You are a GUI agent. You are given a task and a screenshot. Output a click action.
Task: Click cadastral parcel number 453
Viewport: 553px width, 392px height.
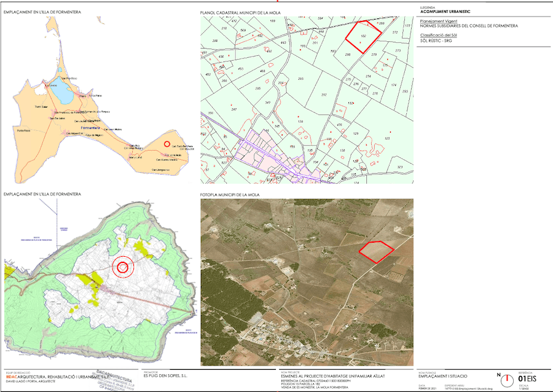click(x=241, y=69)
